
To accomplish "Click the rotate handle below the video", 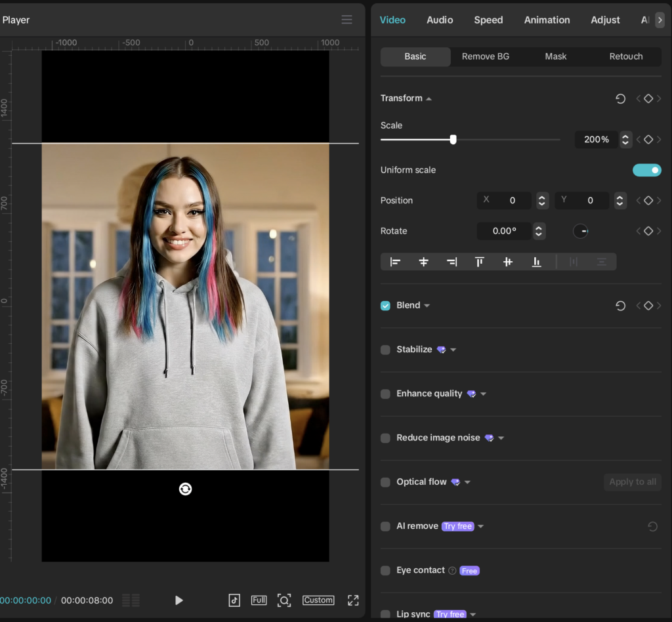I will click(185, 489).
